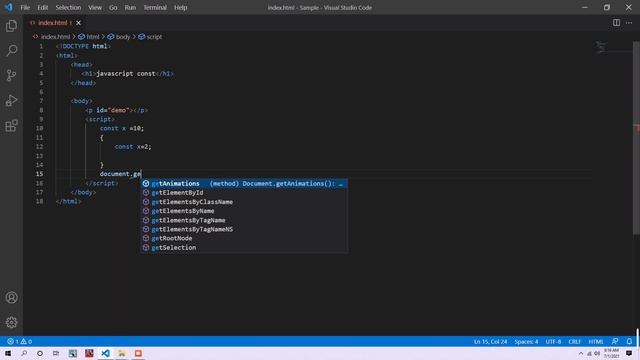640x360 pixels.
Task: Open the Manage gear icon
Action: pos(11,322)
